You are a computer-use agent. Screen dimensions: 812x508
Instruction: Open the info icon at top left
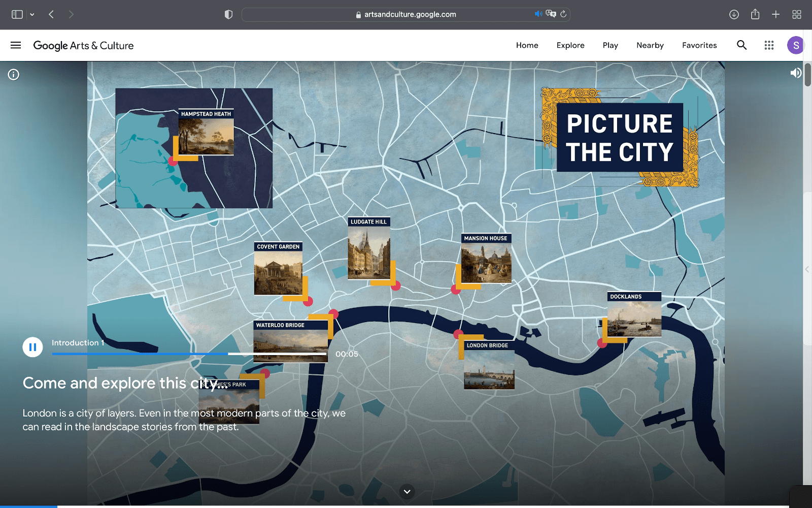point(14,75)
